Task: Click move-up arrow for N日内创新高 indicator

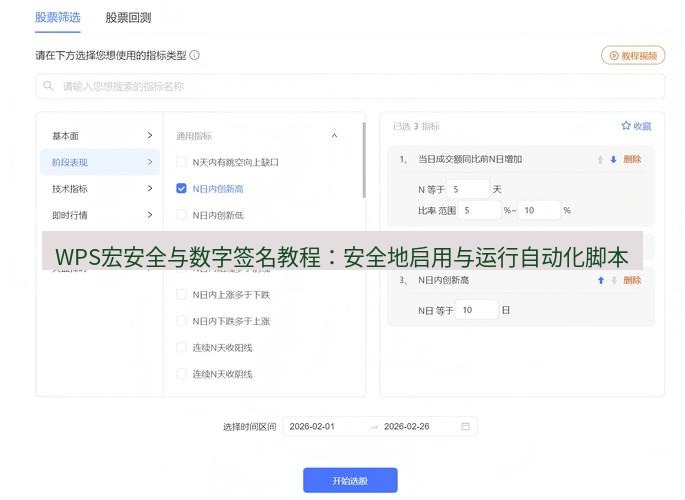Action: (x=601, y=280)
